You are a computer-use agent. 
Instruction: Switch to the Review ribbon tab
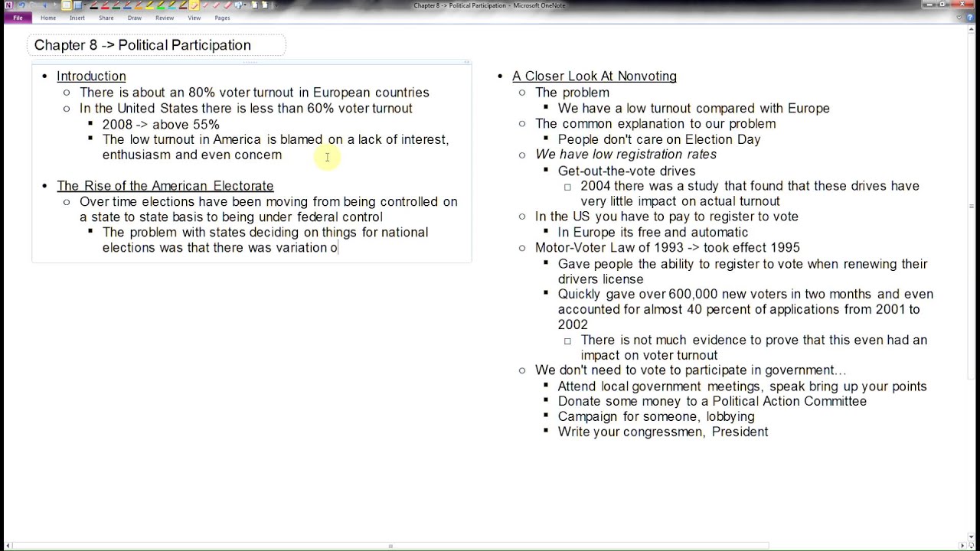[x=165, y=18]
